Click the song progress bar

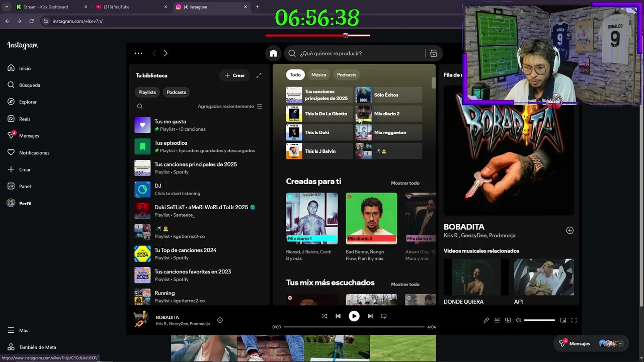pyautogui.click(x=354, y=327)
